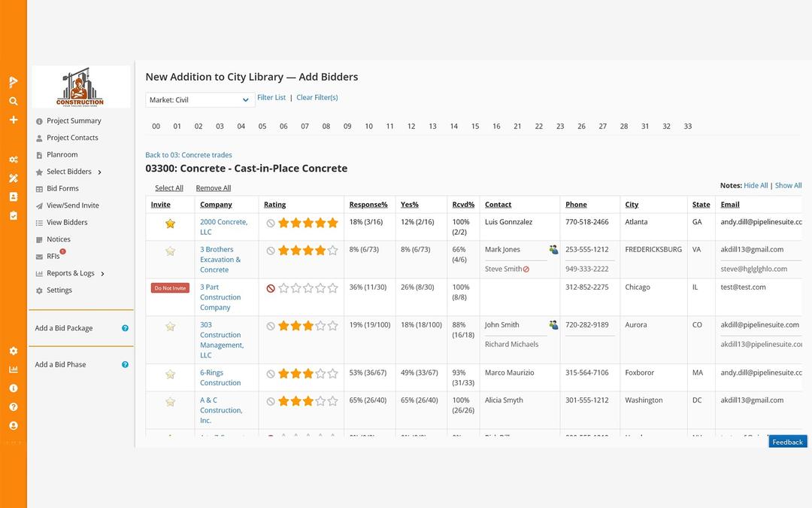The height and width of the screenshot is (508, 812).
Task: Expand the Reports & Logs submenu
Action: (102, 274)
